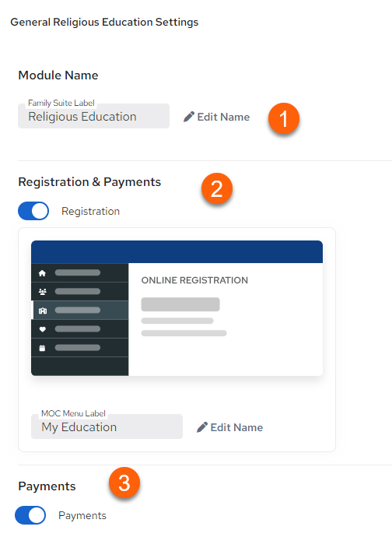Click pencil icon beside Religious Education field
This screenshot has height=544, width=392.
click(x=188, y=117)
